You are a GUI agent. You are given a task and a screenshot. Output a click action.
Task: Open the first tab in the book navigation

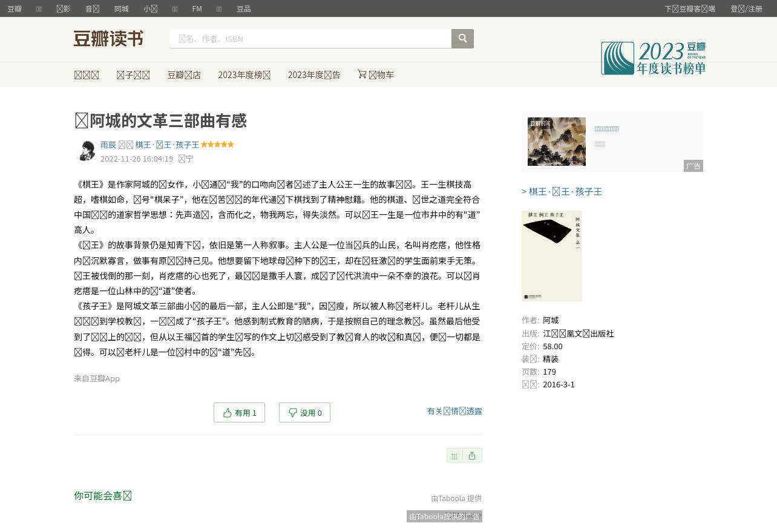pyautogui.click(x=87, y=74)
